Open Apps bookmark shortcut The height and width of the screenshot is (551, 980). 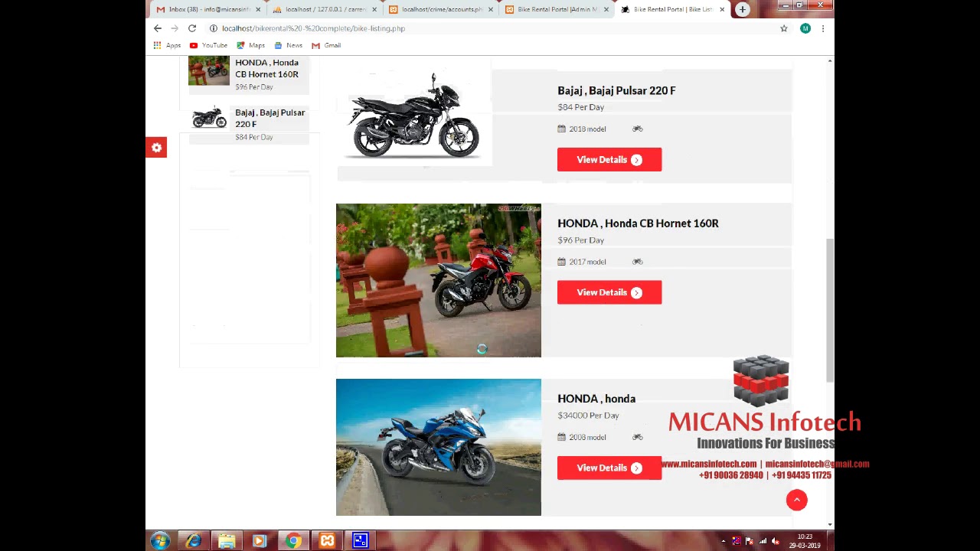pyautogui.click(x=167, y=45)
